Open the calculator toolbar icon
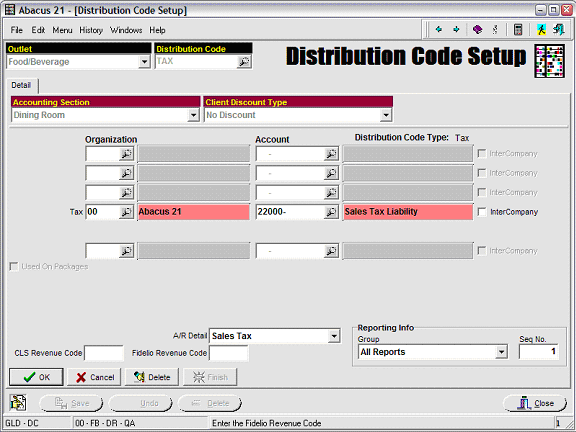The image size is (576, 432). pyautogui.click(x=518, y=29)
